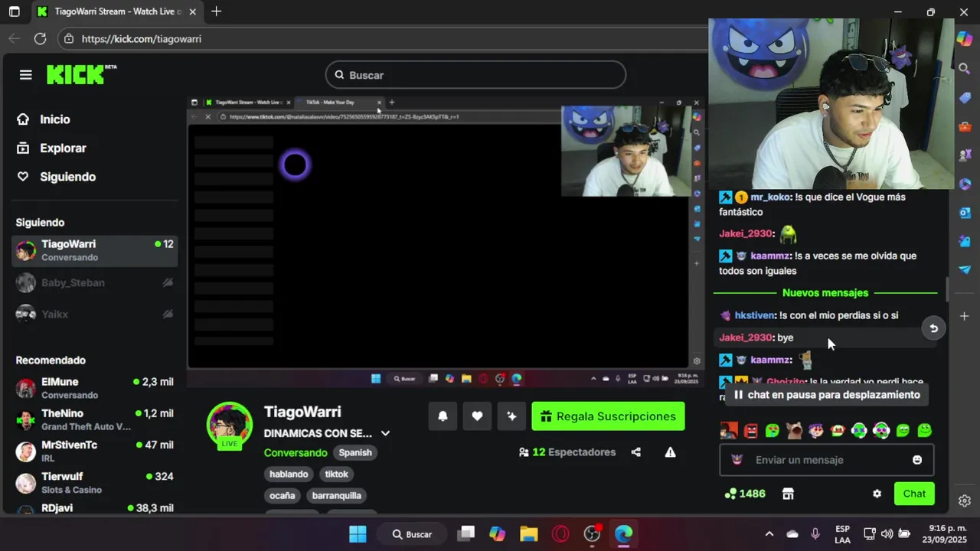Click the KICK logo

[x=80, y=74]
